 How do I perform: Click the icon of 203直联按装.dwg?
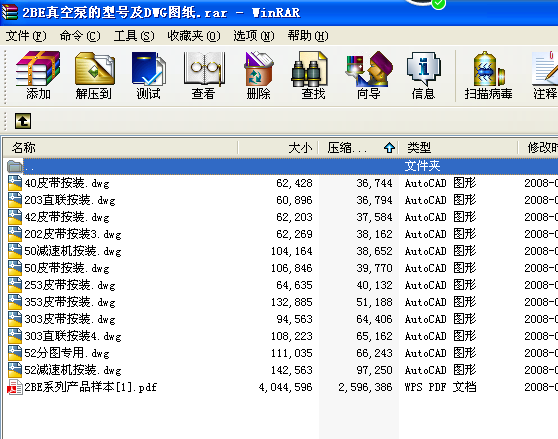coord(15,200)
